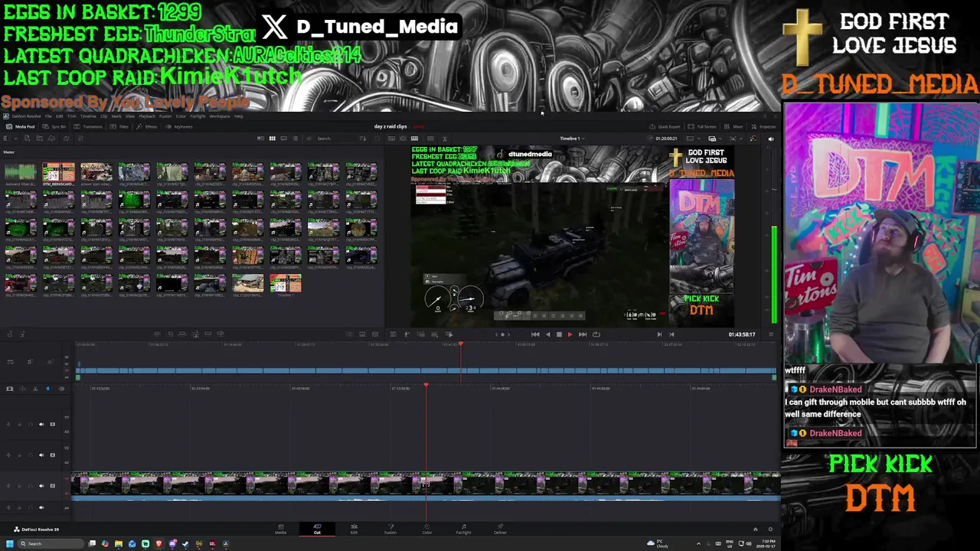Click the Go to First Frame button
The width and height of the screenshot is (980, 551).
tap(535, 334)
